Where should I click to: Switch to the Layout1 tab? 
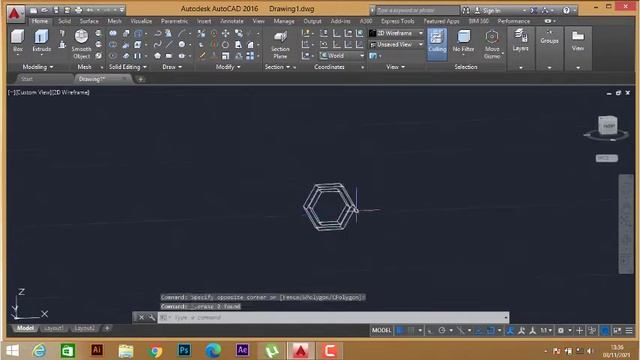point(53,328)
